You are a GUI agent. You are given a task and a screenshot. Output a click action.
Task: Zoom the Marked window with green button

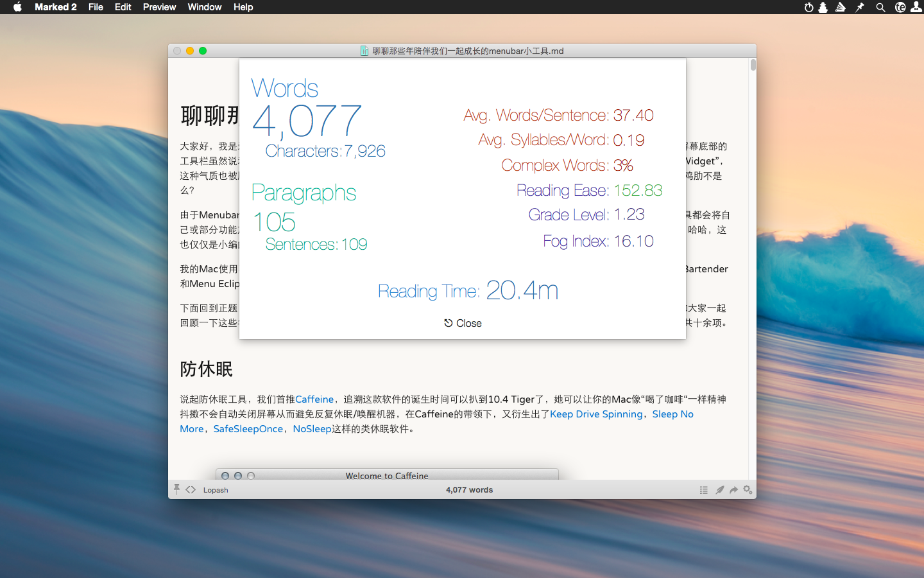pos(203,51)
